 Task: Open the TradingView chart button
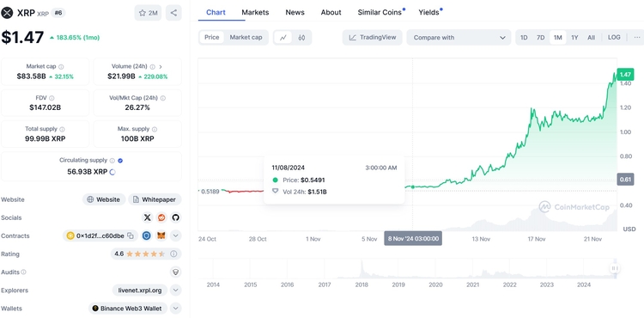373,38
